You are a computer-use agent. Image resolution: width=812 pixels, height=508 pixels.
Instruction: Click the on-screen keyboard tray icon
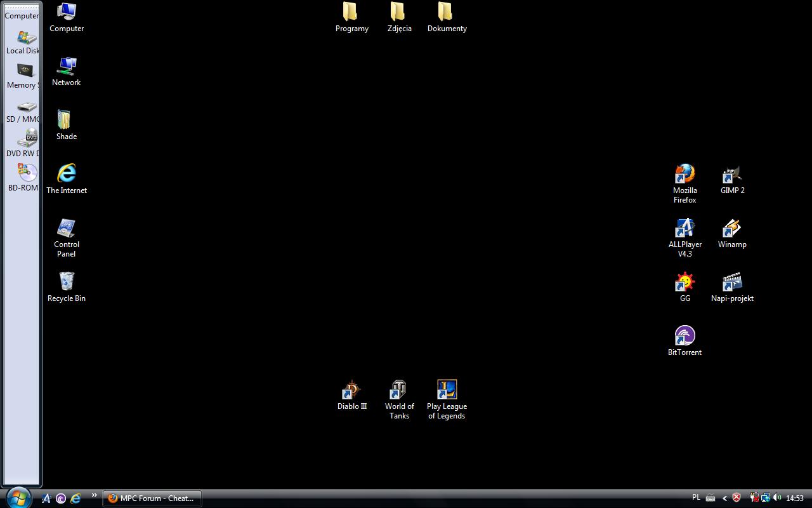[710, 498]
